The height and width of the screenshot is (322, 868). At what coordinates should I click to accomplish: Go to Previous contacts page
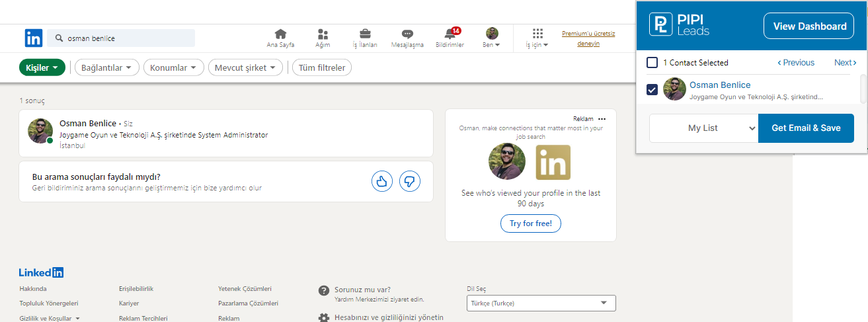point(795,63)
